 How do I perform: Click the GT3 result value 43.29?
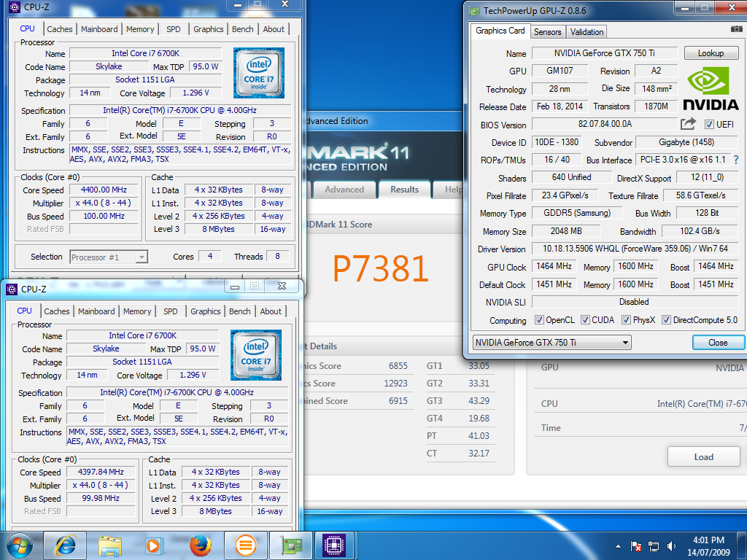[479, 401]
